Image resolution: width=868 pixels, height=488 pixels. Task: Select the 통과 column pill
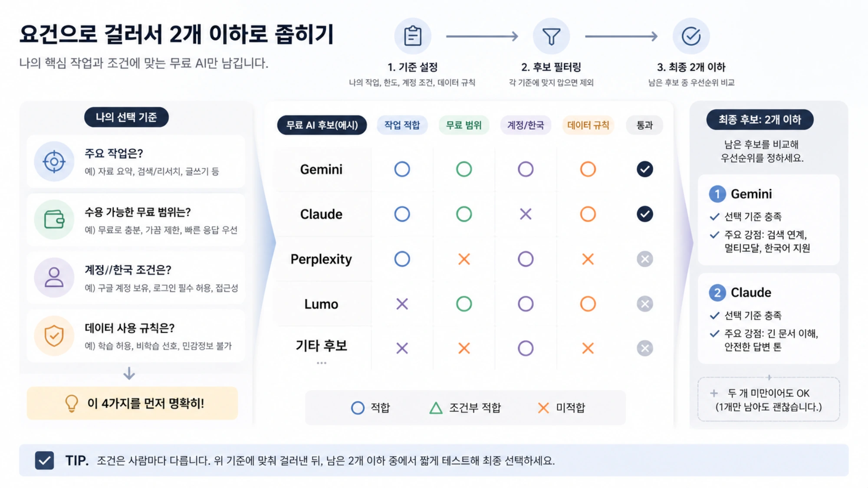(x=644, y=125)
